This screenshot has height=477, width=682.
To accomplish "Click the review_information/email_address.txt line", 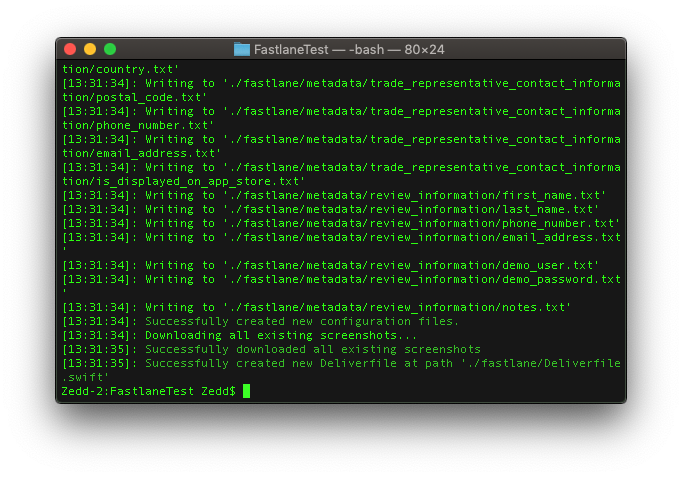I will click(341, 237).
